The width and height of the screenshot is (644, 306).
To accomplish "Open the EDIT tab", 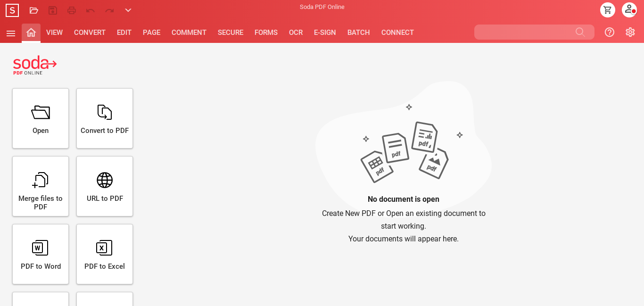I will click(124, 33).
